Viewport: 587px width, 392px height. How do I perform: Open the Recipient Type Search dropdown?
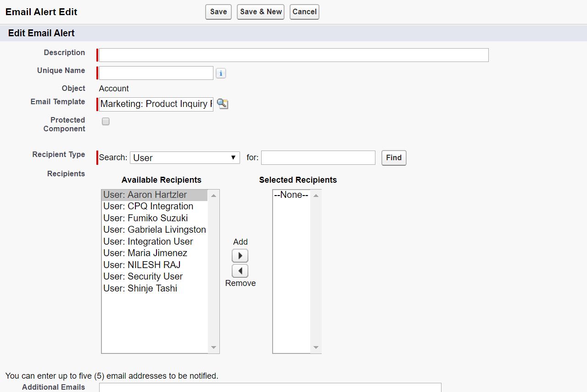185,157
